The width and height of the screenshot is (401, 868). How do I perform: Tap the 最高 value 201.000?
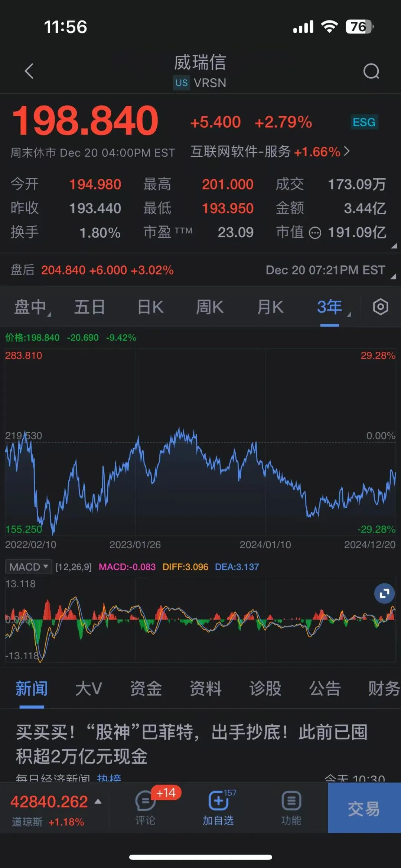228,184
